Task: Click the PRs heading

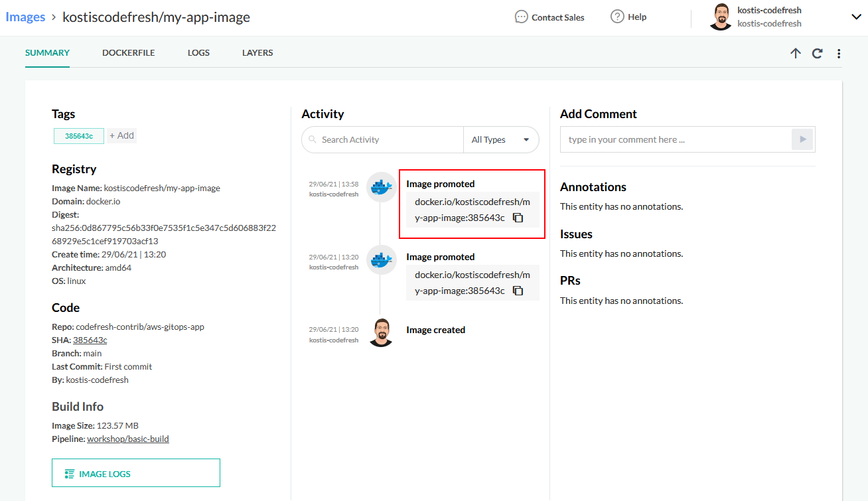Action: (x=570, y=281)
